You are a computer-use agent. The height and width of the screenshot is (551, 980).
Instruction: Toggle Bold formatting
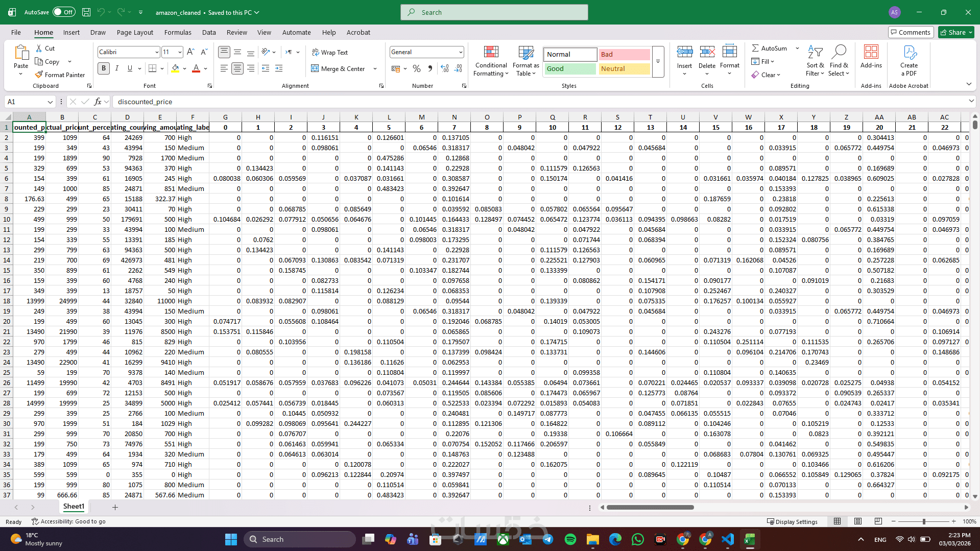point(104,68)
